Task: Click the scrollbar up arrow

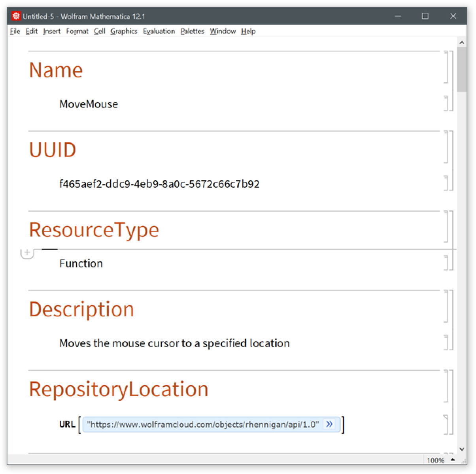Action: [x=462, y=42]
